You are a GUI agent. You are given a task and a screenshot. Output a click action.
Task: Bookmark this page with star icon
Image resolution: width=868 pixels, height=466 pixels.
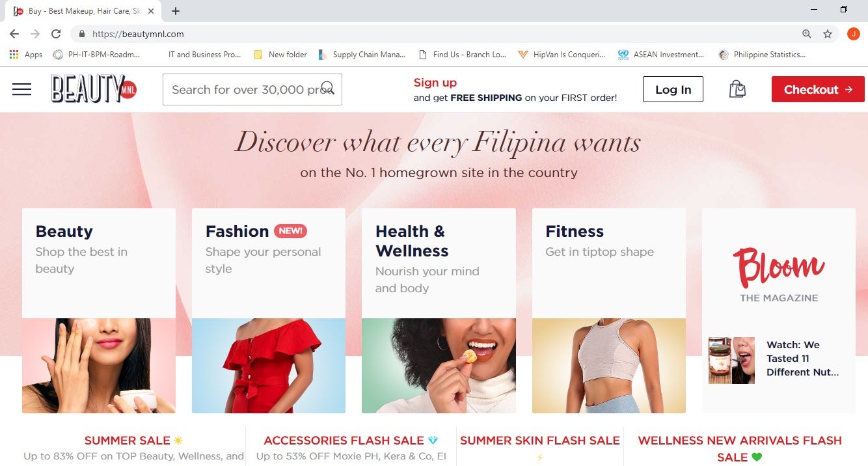(x=828, y=34)
